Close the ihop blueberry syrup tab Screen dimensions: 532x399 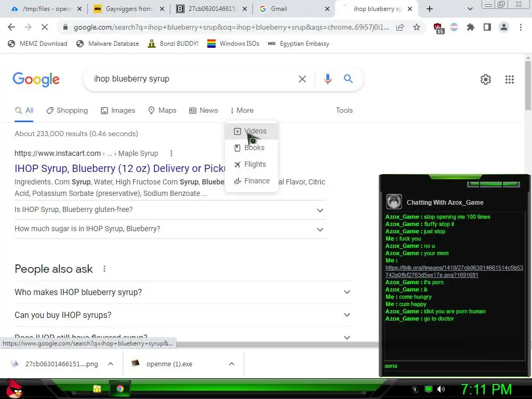(410, 9)
